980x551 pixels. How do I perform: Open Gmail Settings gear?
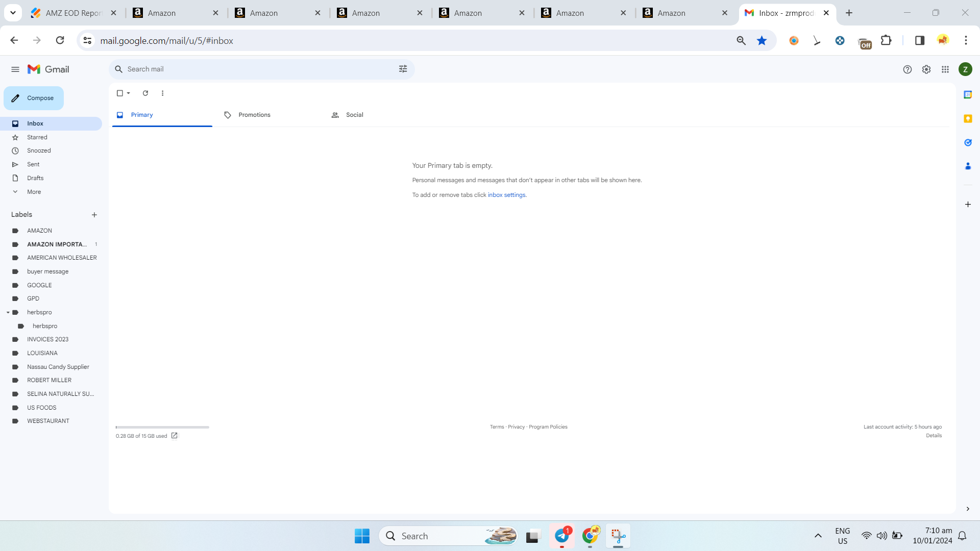pyautogui.click(x=926, y=69)
